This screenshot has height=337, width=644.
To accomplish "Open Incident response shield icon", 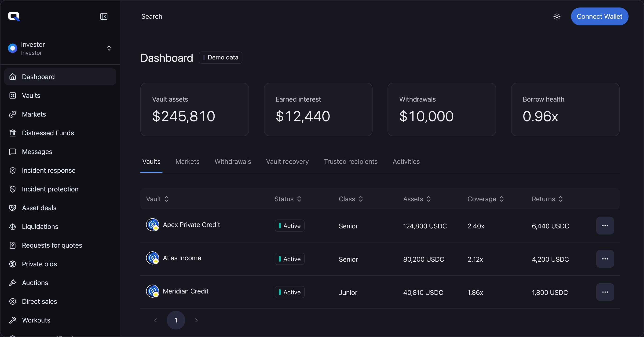I will (12, 171).
